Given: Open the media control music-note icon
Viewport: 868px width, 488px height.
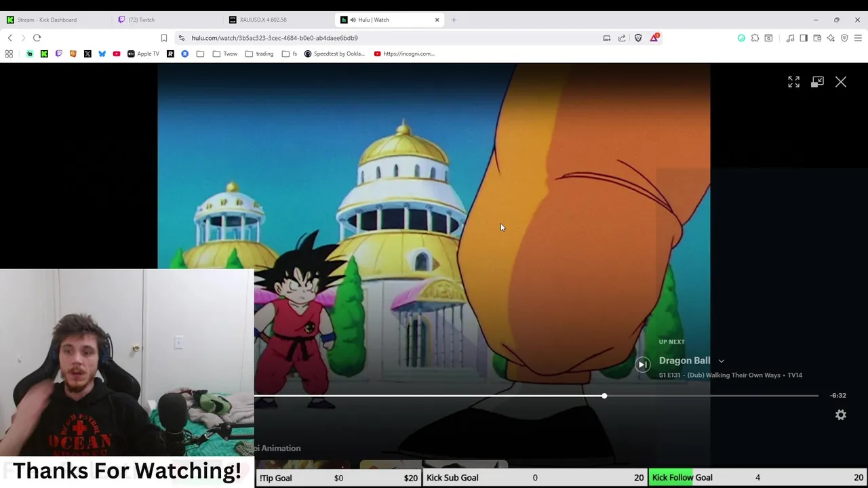Looking at the screenshot, I should (x=790, y=38).
